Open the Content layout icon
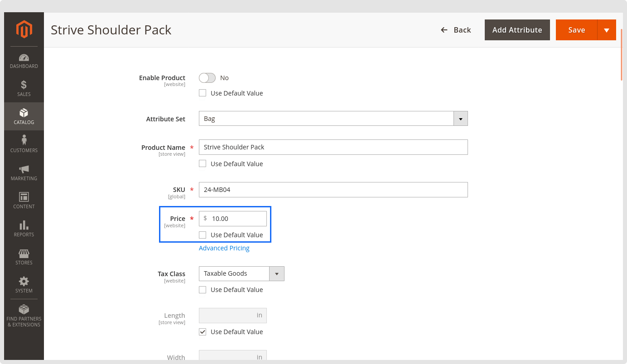 (x=24, y=197)
